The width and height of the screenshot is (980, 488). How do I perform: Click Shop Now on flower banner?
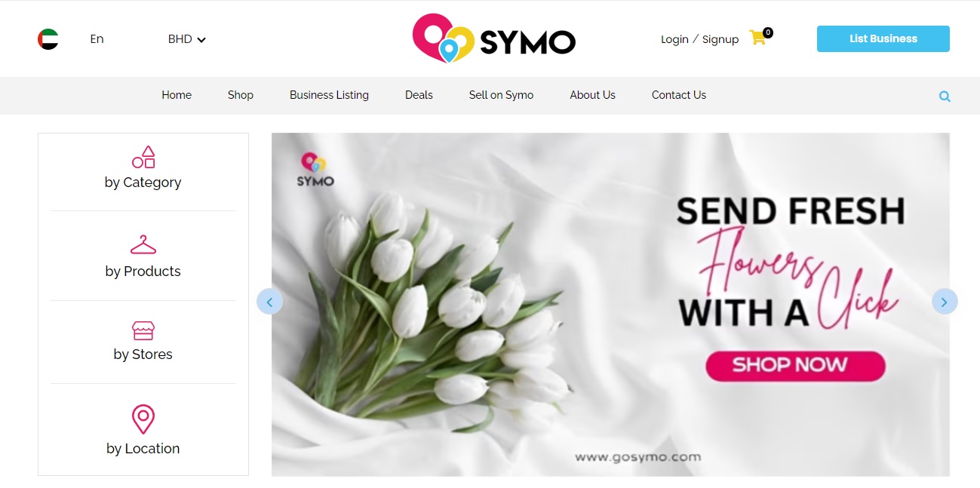tap(795, 366)
